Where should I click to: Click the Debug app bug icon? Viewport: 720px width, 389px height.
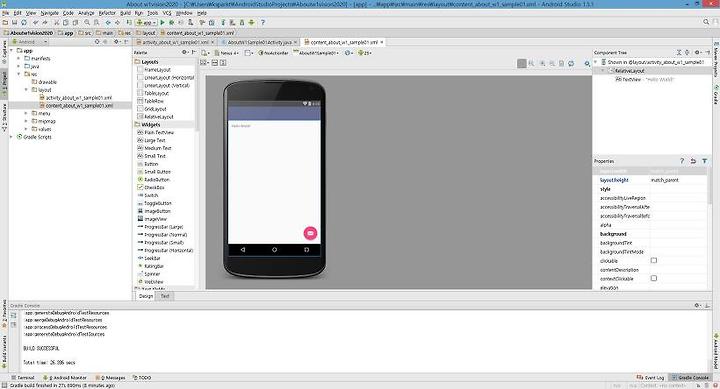pos(172,23)
